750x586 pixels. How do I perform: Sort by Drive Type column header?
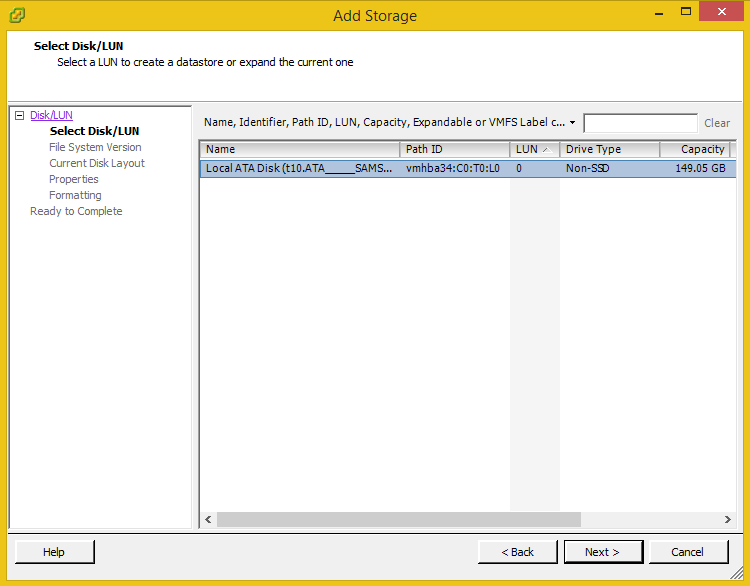point(608,149)
